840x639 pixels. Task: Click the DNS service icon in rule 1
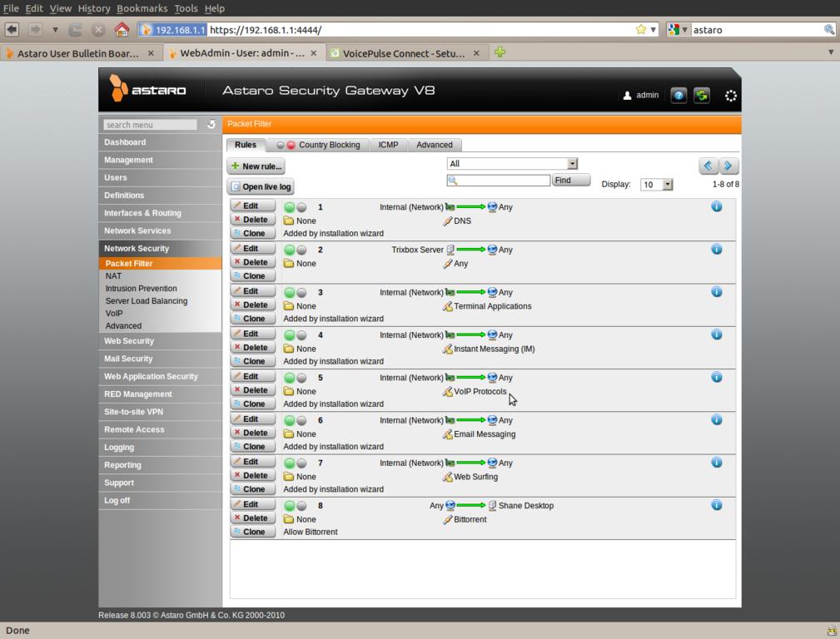click(x=448, y=220)
